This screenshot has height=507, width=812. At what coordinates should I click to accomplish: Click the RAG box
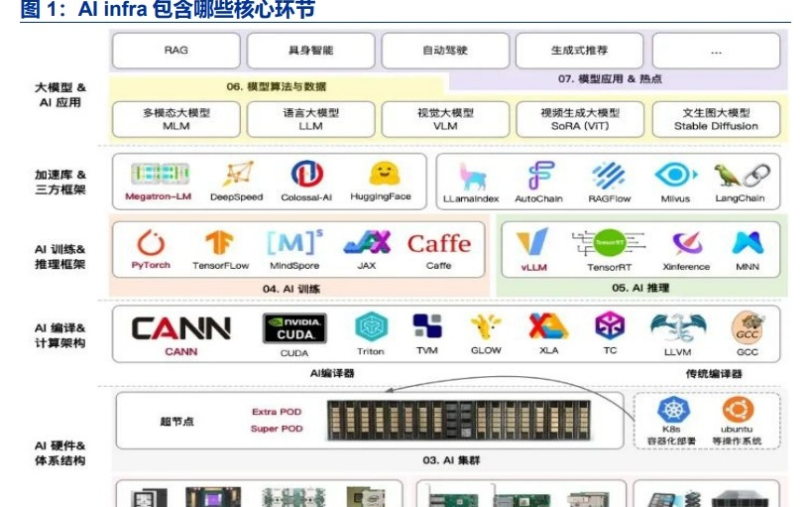(x=176, y=51)
